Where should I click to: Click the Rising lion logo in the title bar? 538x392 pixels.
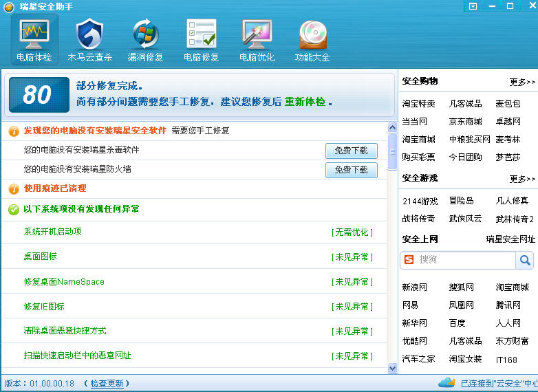(x=9, y=7)
